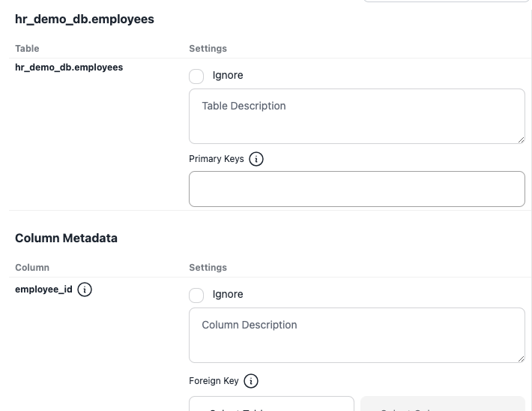Check Ignore for employee_id column
The width and height of the screenshot is (532, 411).
(196, 295)
